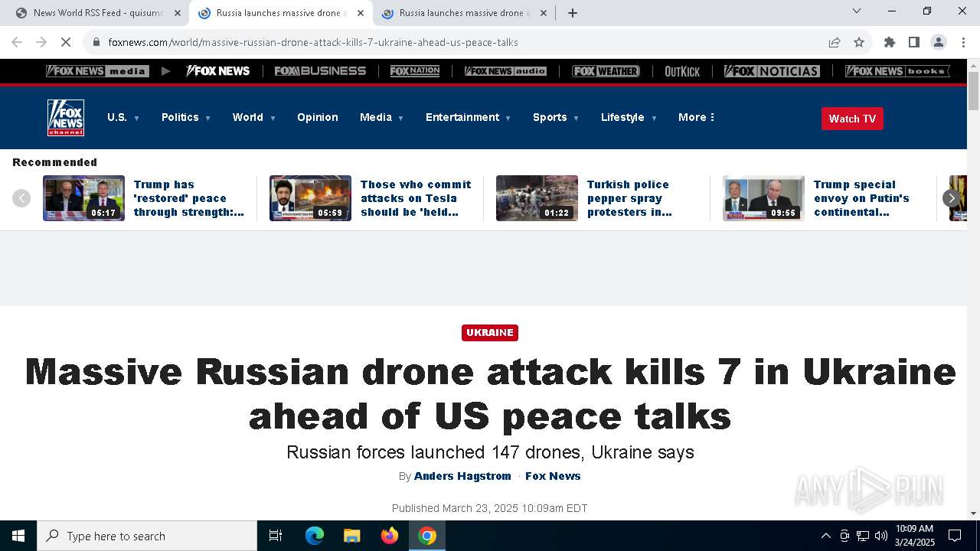Click page vertical scrollbar thumb
Screen dimensions: 980x551
(973, 92)
